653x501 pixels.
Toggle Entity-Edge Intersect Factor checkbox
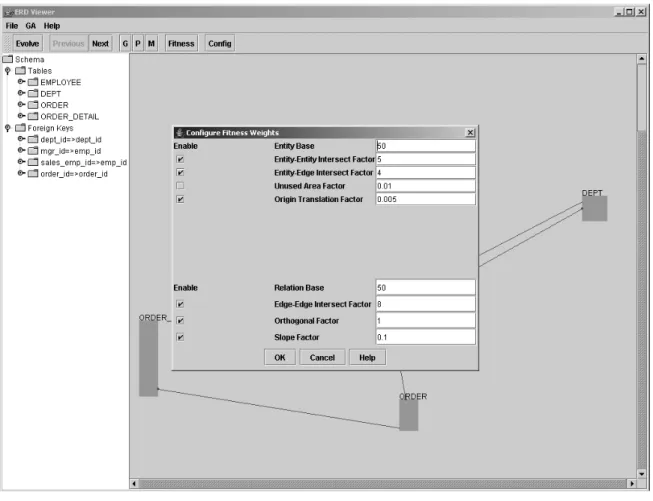[x=180, y=172]
